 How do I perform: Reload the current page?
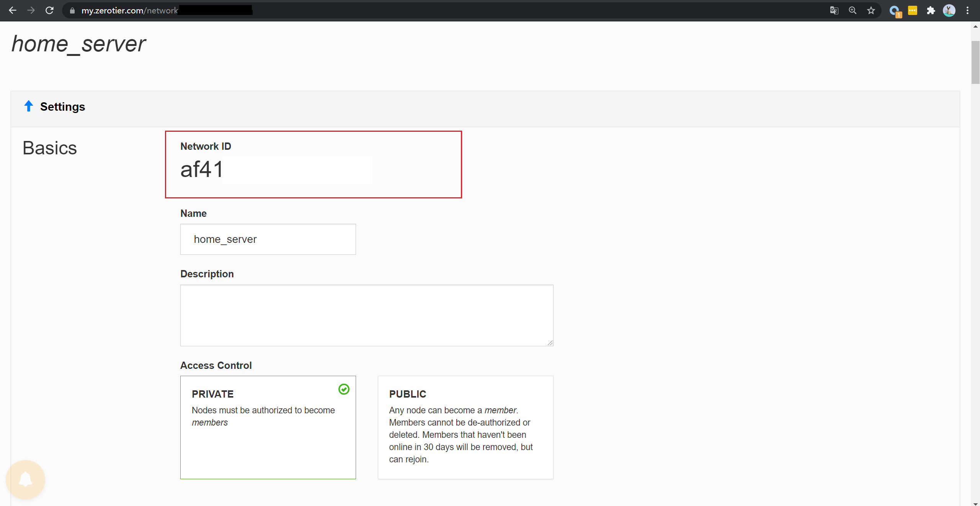(x=49, y=10)
